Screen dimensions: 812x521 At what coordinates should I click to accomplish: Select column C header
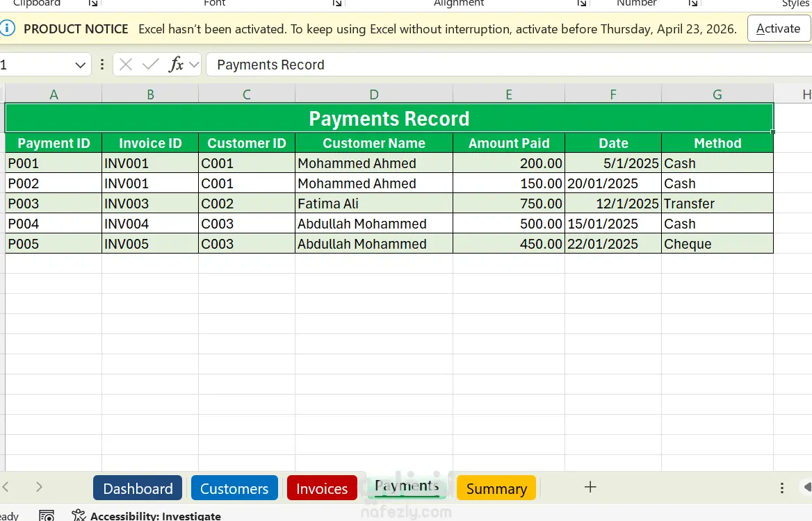[247, 94]
